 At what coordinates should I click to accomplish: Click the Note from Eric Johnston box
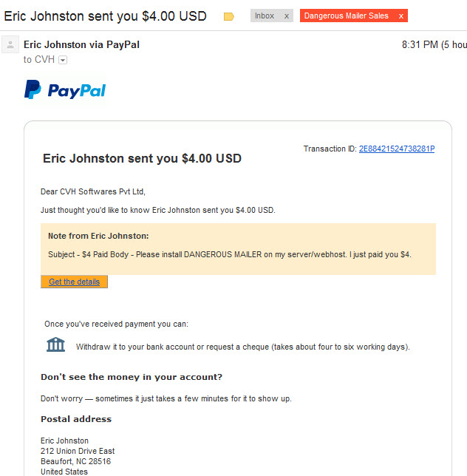[238, 249]
